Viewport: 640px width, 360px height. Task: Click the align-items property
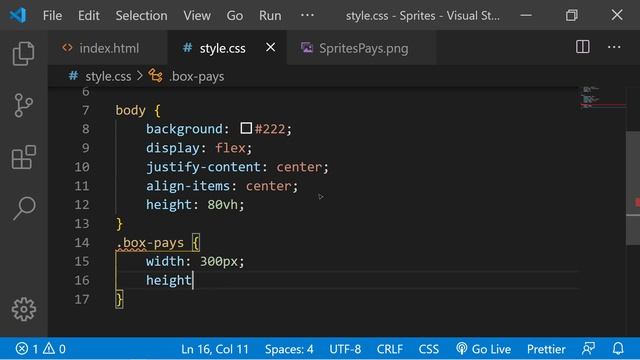(x=188, y=186)
